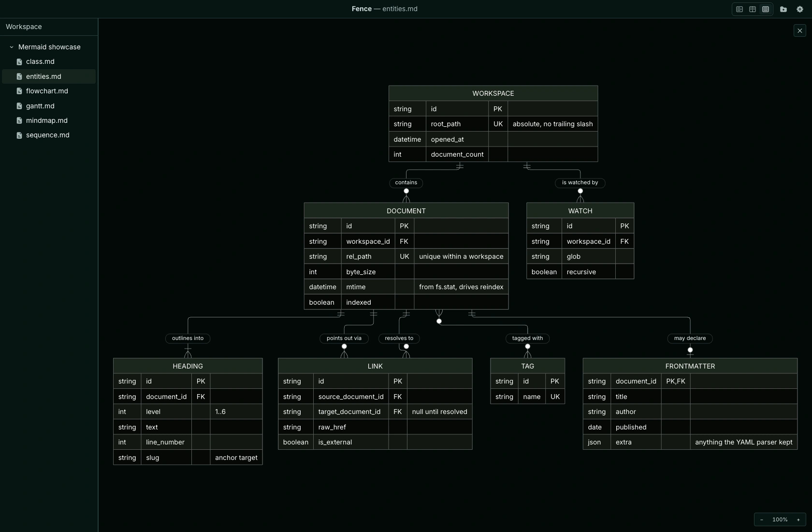Click the "absolute, no trailing slash" comment cell

(x=552, y=124)
